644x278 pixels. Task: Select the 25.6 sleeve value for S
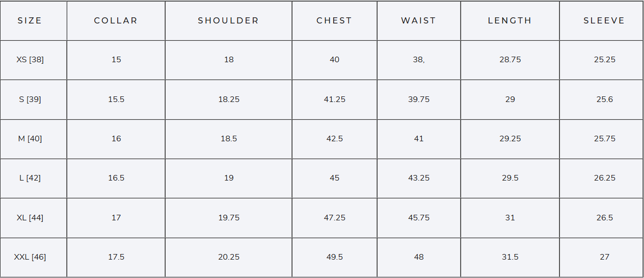(x=605, y=99)
